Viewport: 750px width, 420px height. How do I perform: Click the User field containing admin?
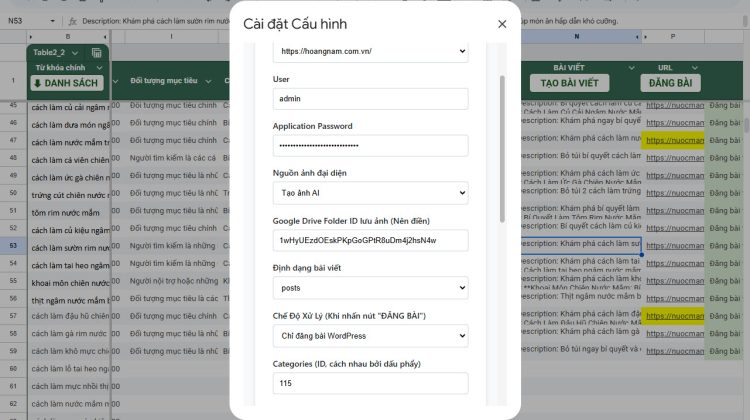point(370,98)
